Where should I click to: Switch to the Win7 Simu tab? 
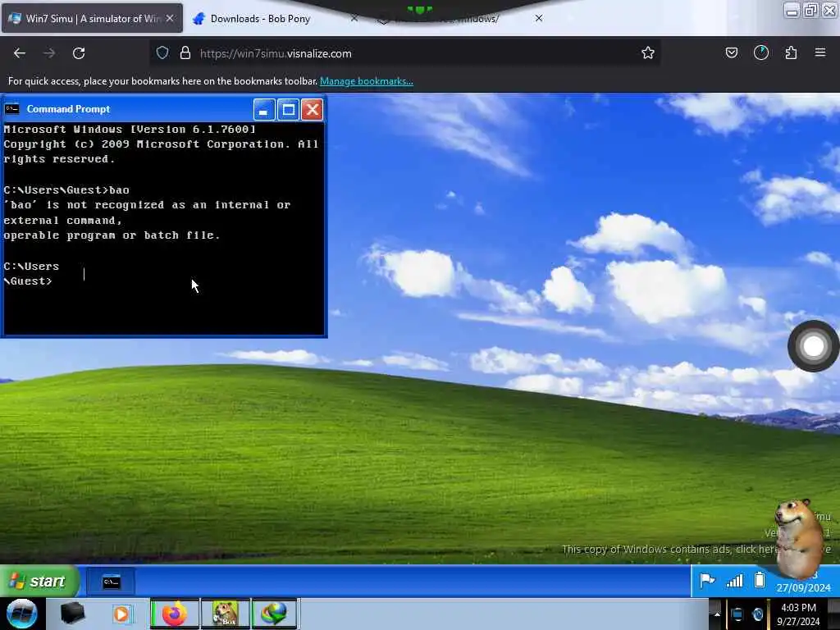(92, 18)
